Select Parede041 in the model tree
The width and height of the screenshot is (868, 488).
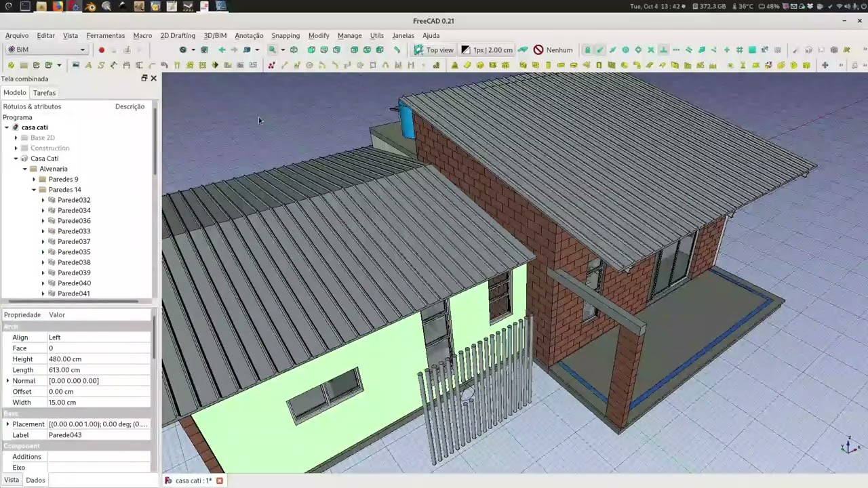pos(74,293)
